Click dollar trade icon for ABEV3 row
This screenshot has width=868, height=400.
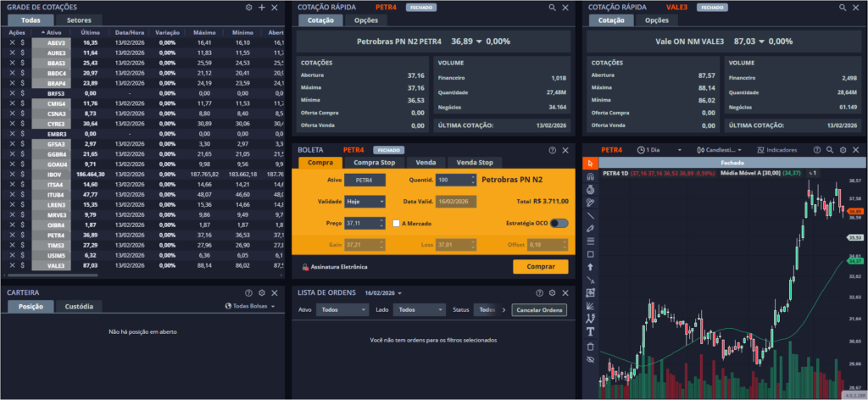(22, 42)
